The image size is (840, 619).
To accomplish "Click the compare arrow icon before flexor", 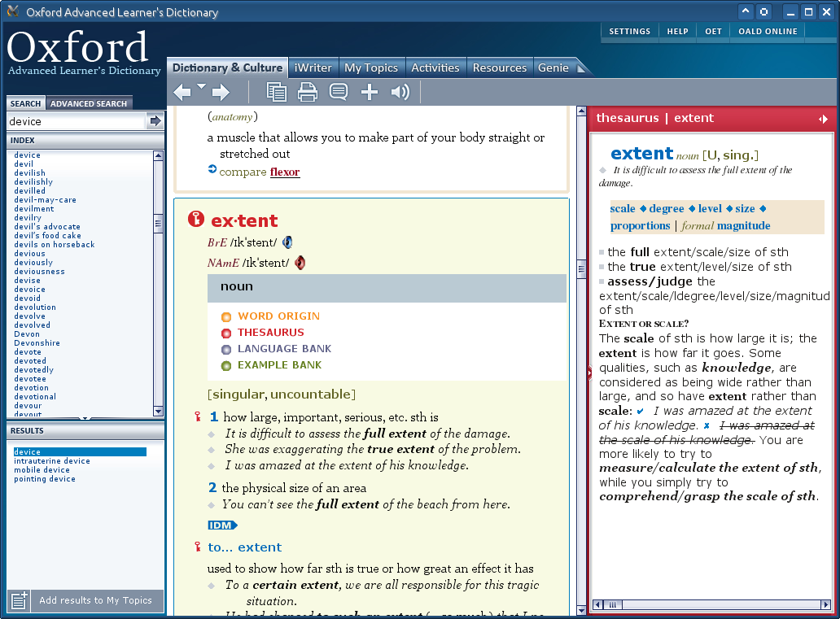I will 212,169.
